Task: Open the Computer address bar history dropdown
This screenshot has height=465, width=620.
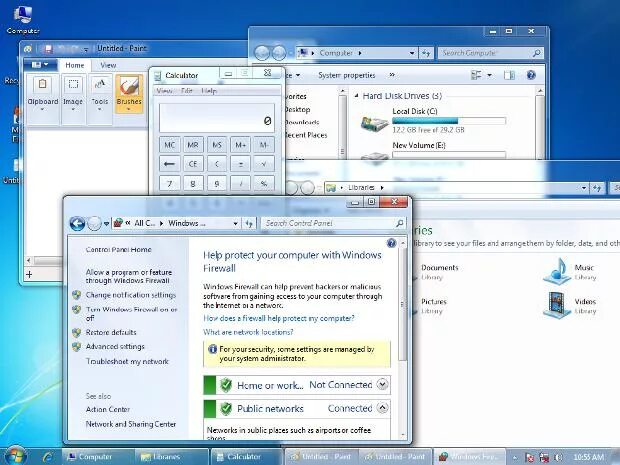Action: click(412, 53)
